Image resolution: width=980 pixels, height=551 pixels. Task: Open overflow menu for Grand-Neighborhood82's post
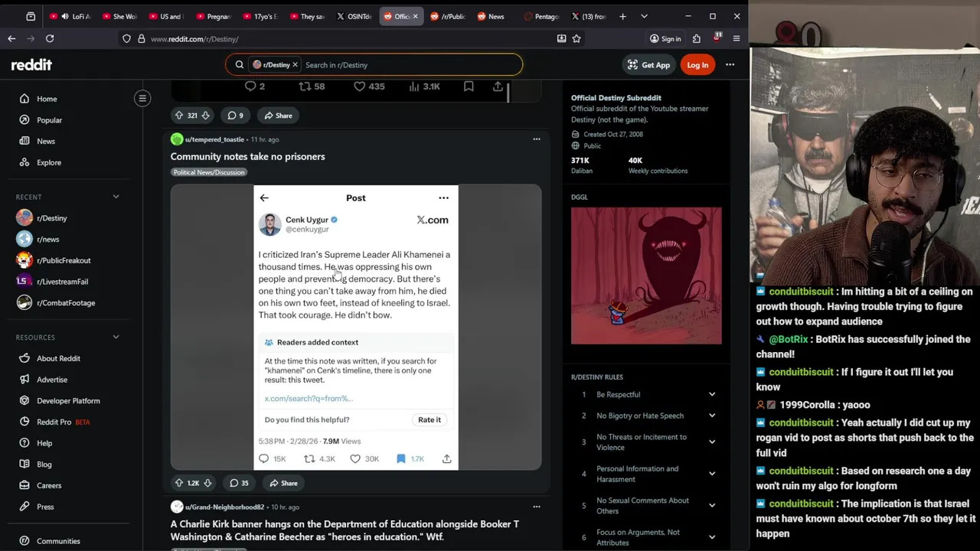537,507
